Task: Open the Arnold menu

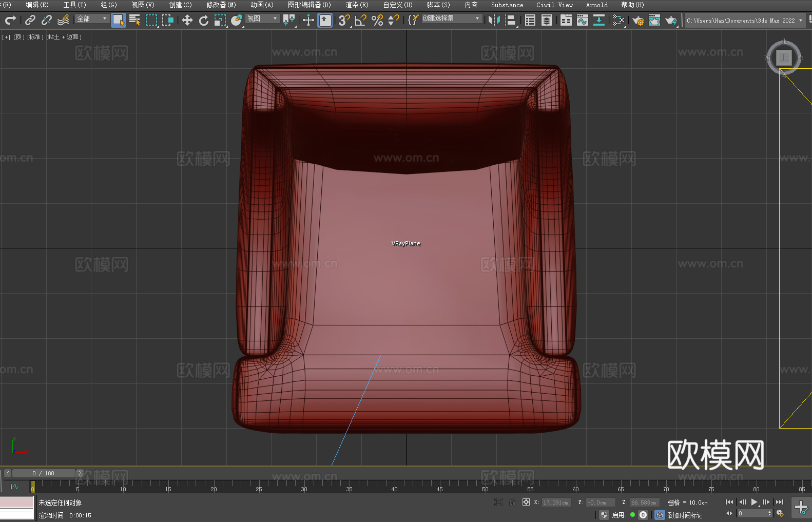Action: coord(597,5)
